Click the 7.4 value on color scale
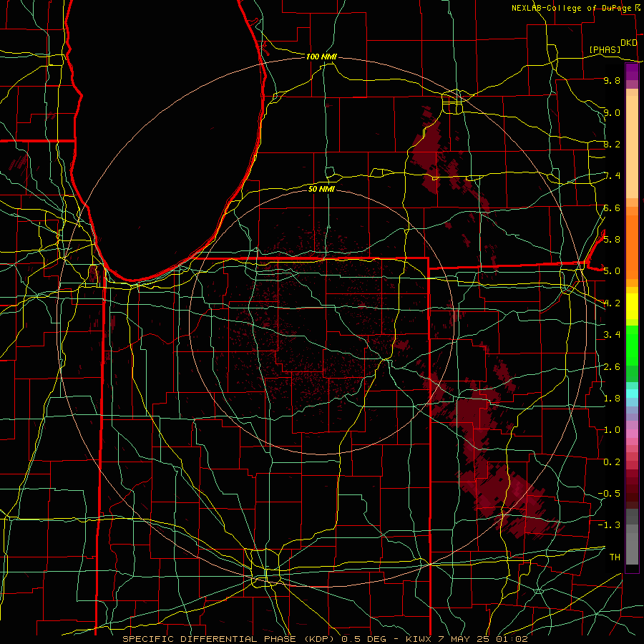 (x=612, y=176)
